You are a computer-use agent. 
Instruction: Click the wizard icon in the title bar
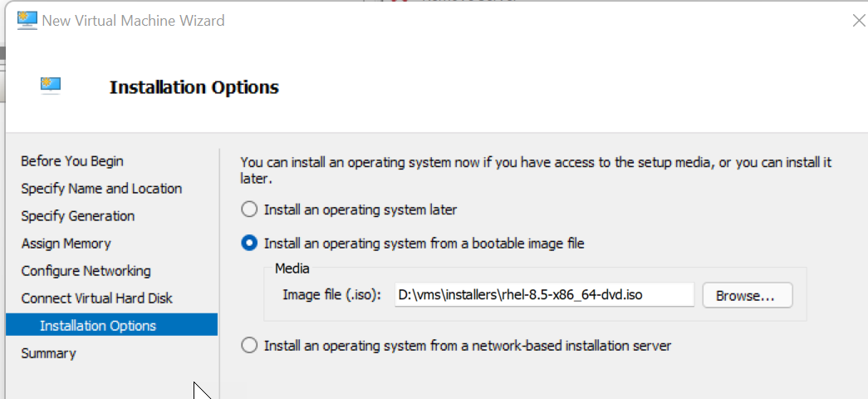[x=27, y=20]
